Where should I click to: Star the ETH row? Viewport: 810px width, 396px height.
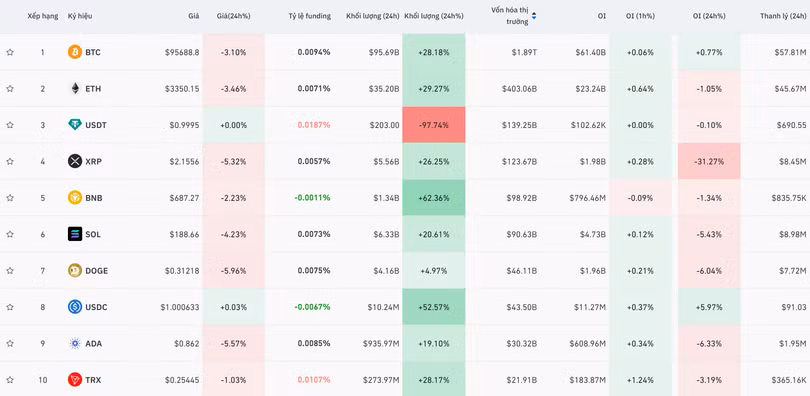coord(10,89)
